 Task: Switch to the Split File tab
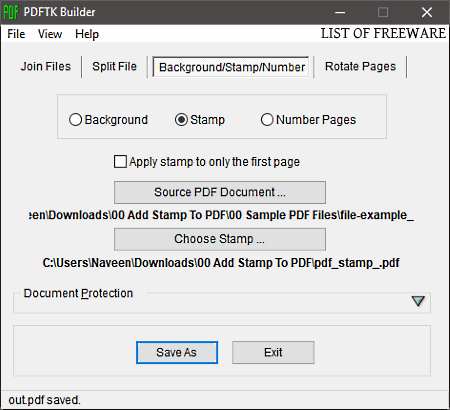(114, 66)
